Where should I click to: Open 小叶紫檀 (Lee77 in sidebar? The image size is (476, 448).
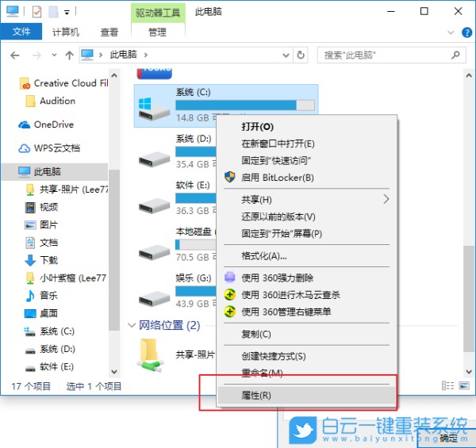click(x=66, y=278)
